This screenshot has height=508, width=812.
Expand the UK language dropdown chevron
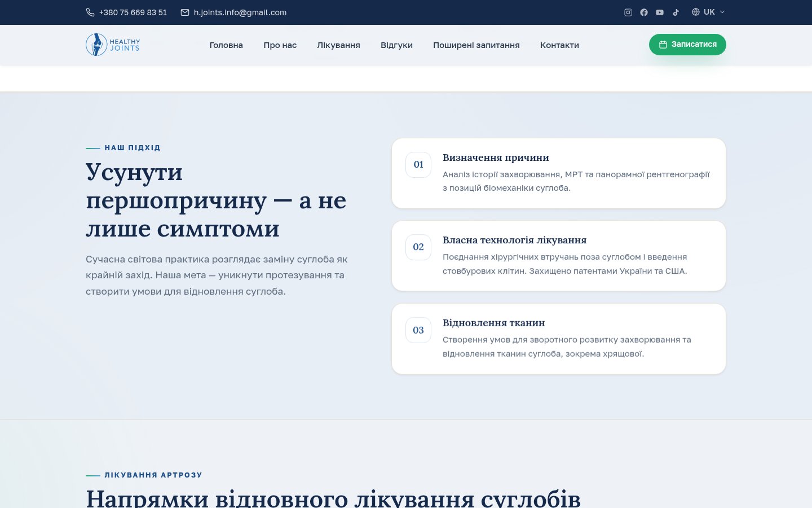[x=722, y=12]
